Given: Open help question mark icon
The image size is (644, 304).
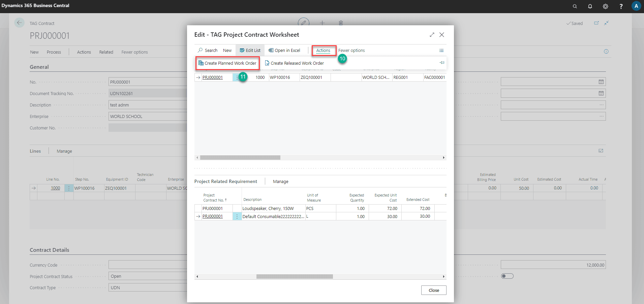Looking at the screenshot, I should click(621, 6).
